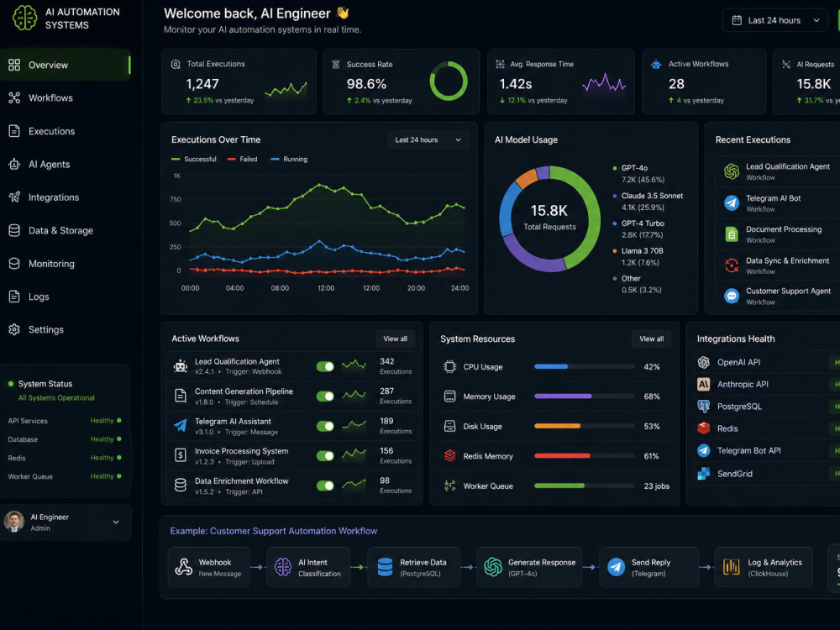Open Data Sync & Enrichment recent execution
Viewport: 840px width, 630px height.
[x=778, y=265]
